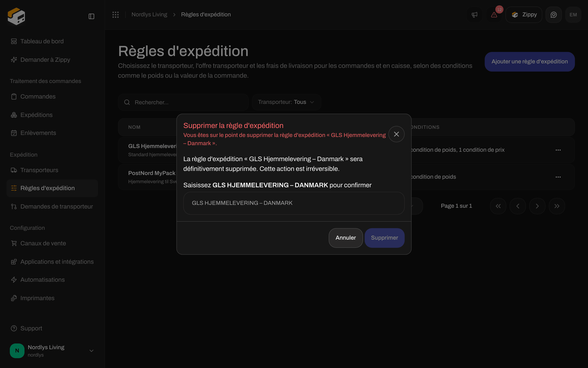
Task: Open Demandes de transporteur
Action: pyautogui.click(x=52, y=206)
